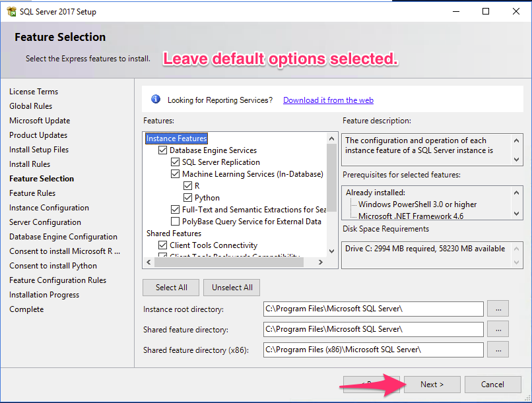Screen dimensions: 532x403
Task: Uncheck Machine Learning Services (In-Database)
Action: [x=175, y=174]
